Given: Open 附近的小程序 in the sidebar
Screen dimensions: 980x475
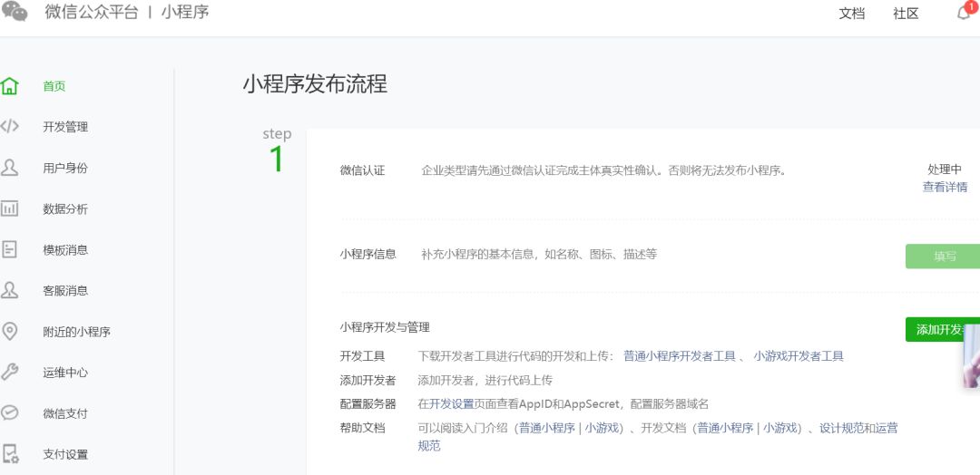Looking at the screenshot, I should point(77,332).
